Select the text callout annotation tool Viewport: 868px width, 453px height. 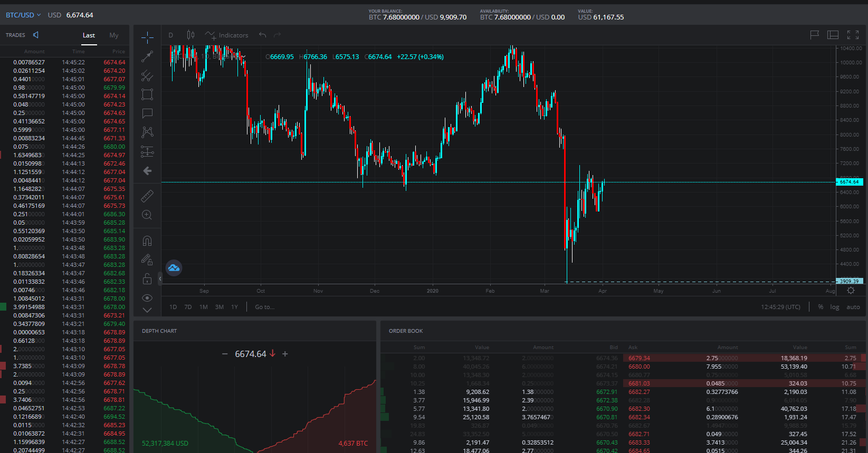point(147,113)
